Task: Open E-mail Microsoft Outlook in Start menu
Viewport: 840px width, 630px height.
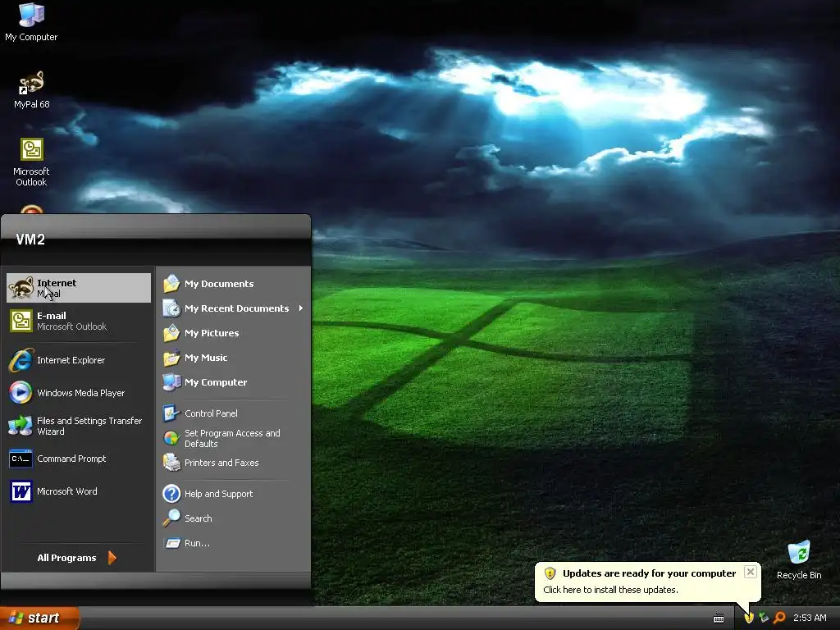Action: (x=79, y=321)
